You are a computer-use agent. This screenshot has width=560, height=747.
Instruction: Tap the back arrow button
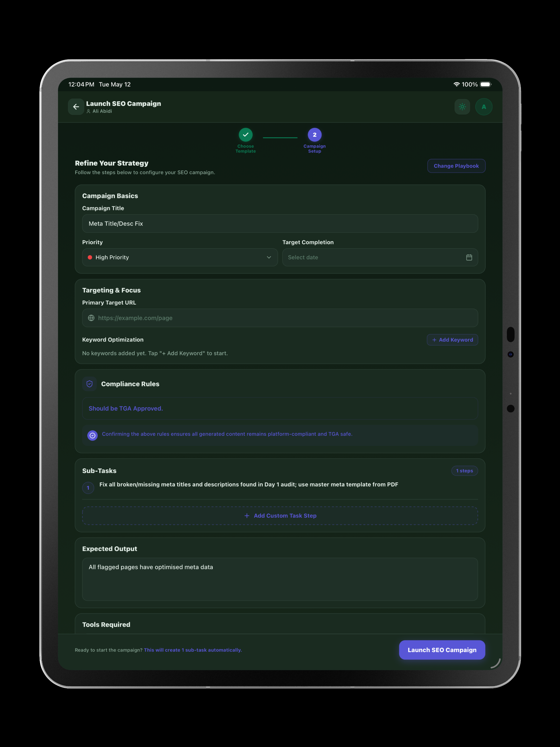(76, 107)
